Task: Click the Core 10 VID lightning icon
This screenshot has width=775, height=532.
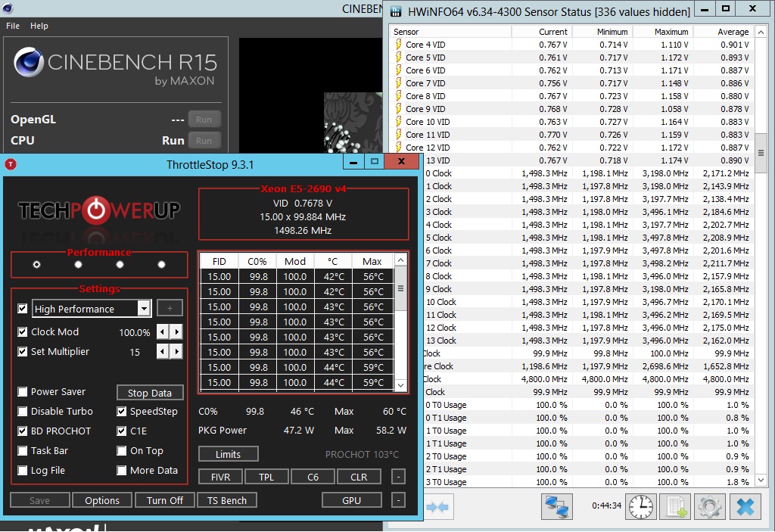Action: 398,122
